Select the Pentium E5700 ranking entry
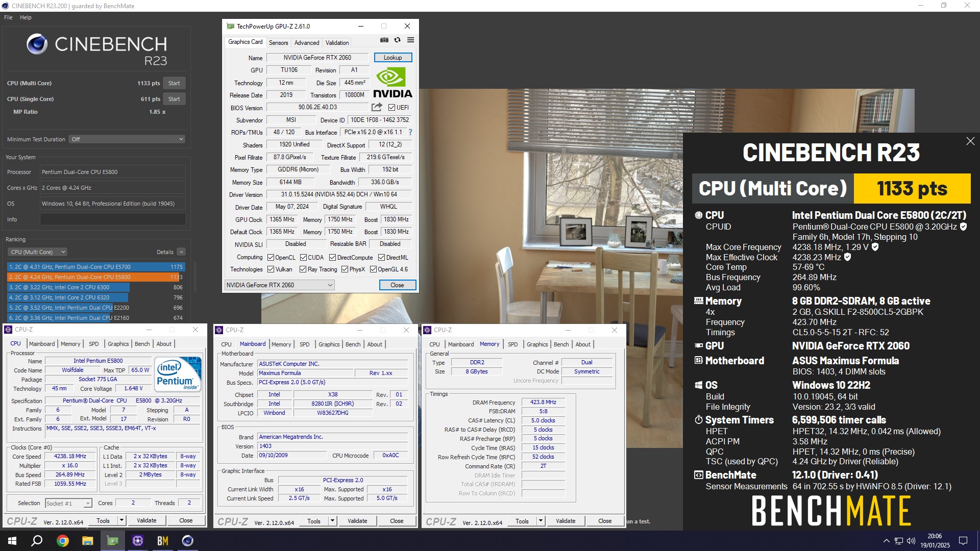This screenshot has width=980, height=551. tap(96, 267)
